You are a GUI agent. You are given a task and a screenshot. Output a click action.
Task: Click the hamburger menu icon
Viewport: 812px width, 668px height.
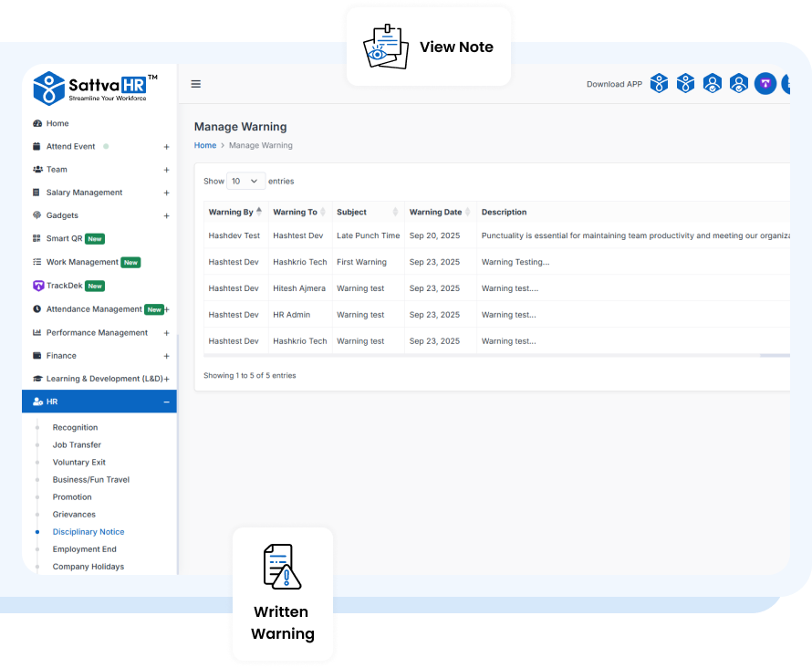coord(195,84)
